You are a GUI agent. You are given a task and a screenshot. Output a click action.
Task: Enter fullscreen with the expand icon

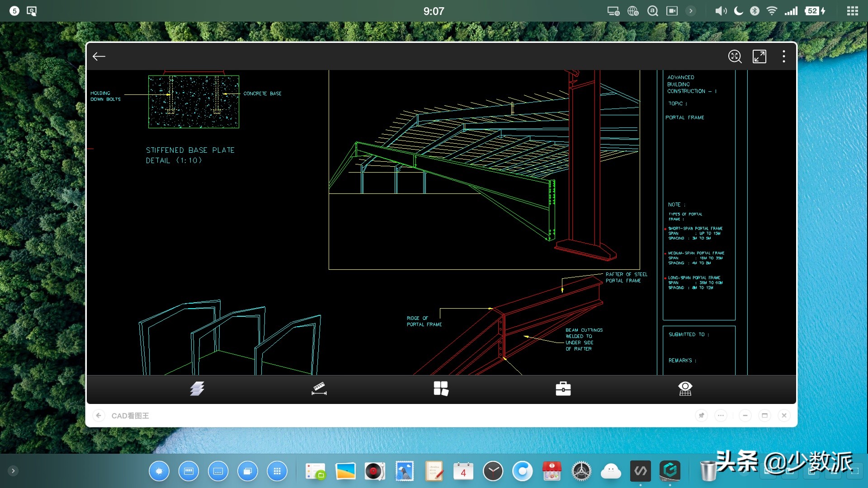tap(759, 56)
